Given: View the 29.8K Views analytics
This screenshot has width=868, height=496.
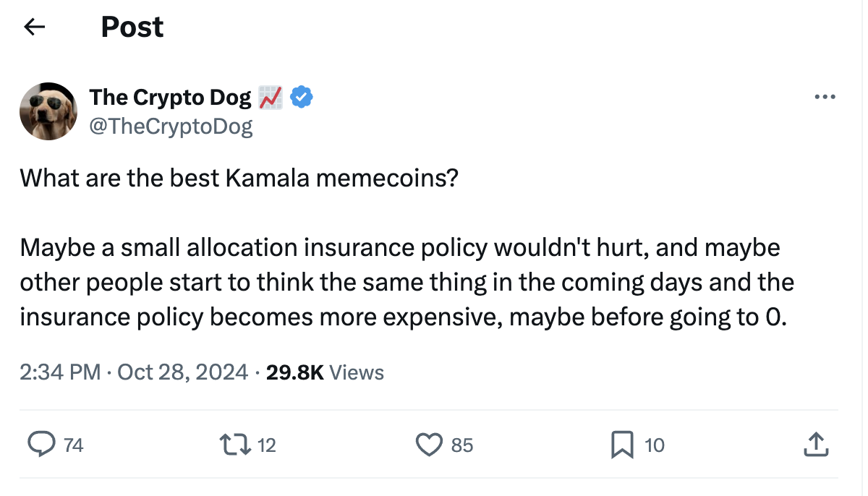Looking at the screenshot, I should point(325,372).
